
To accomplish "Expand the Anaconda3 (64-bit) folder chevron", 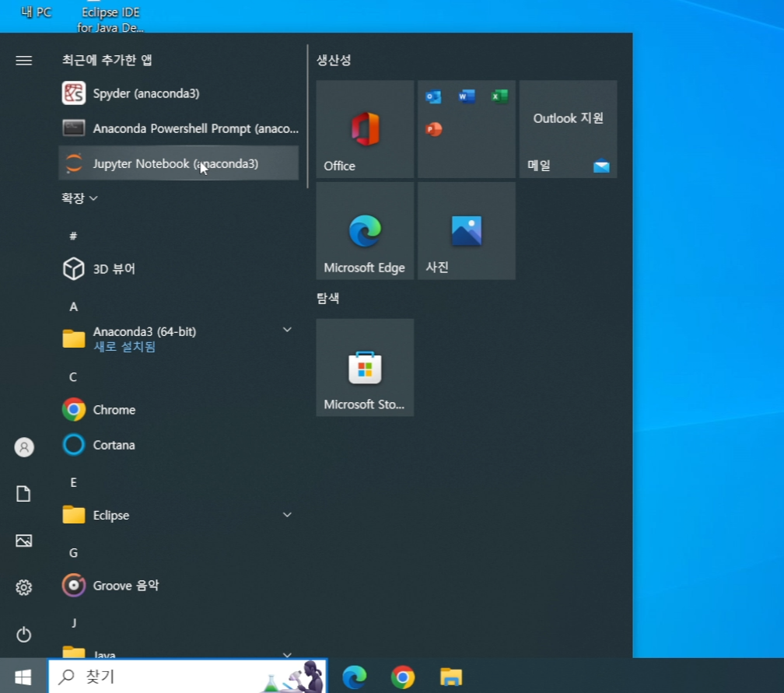I will 287,330.
